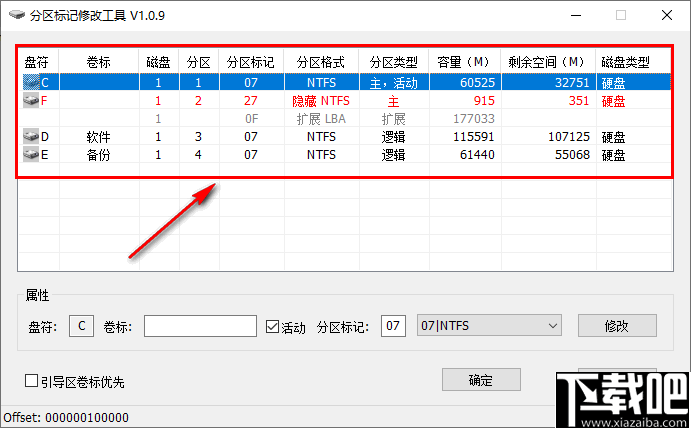Click the drive icon for partition D
Viewport: 691px width, 428px height.
pos(31,137)
